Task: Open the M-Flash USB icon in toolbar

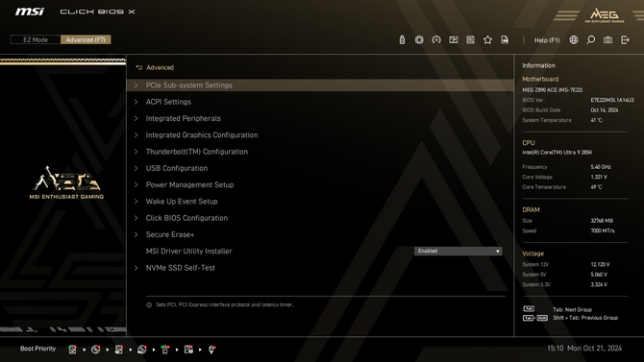Action: tap(402, 39)
